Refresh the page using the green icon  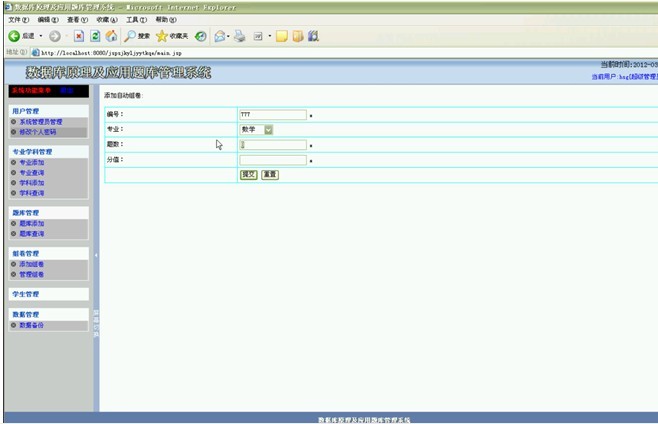click(95, 36)
